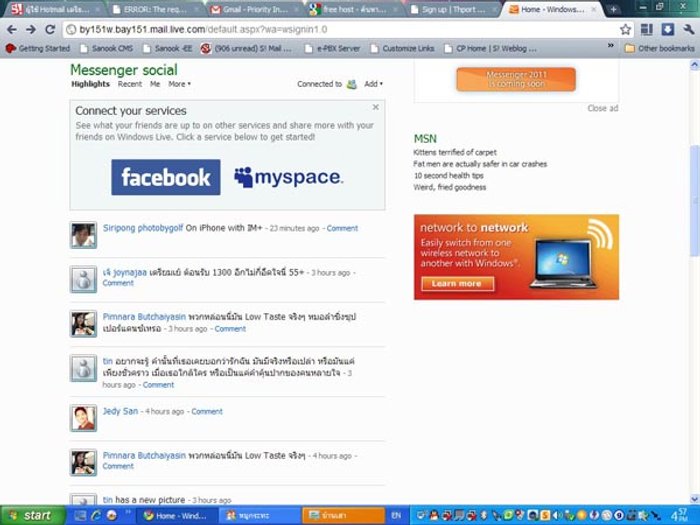Launch Internet Explorer from quick launch
Screen dimensions: 700x525
96,516
